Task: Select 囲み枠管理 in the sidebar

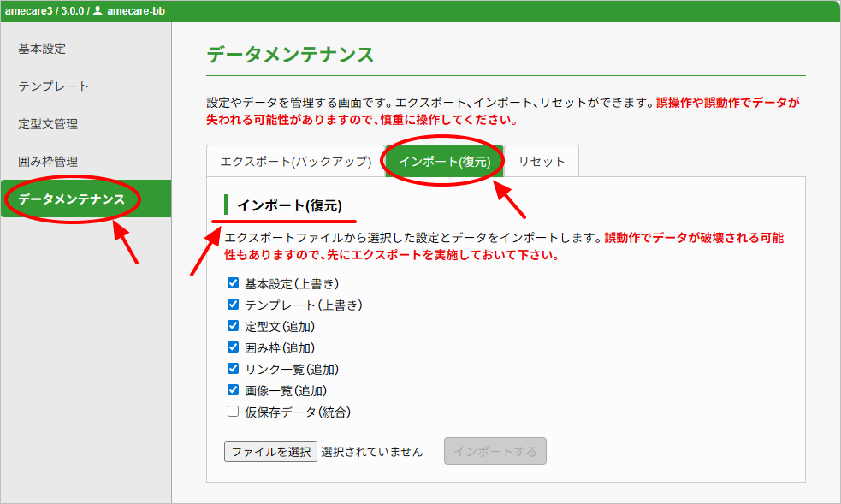Action: point(48,162)
